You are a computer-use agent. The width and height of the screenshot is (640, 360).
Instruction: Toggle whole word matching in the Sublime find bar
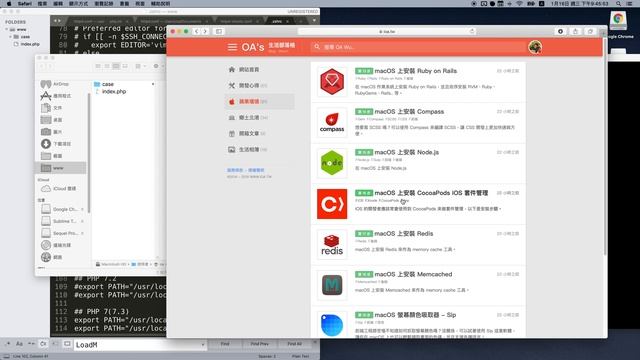coord(31,344)
